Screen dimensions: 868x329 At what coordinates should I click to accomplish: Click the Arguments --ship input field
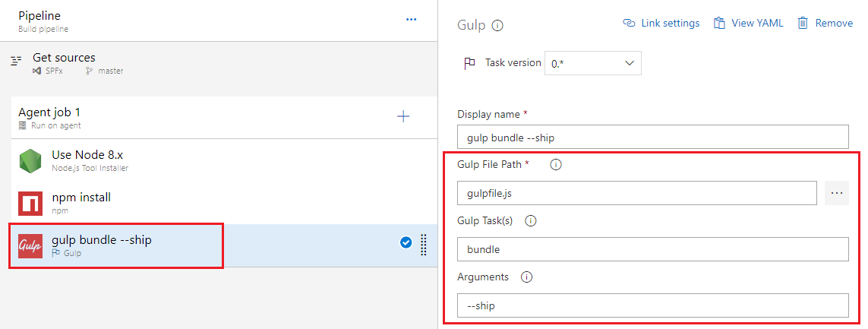652,305
